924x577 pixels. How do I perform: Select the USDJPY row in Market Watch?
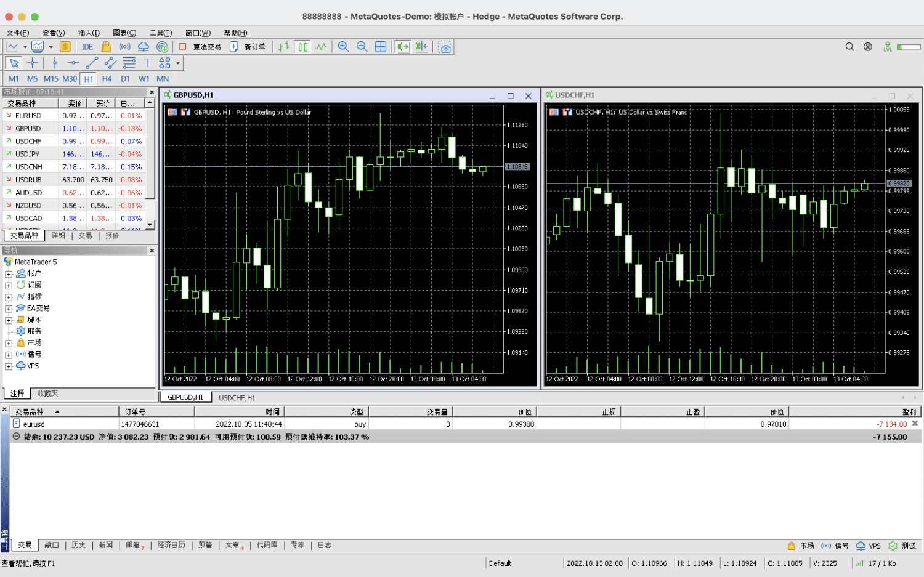click(x=28, y=154)
